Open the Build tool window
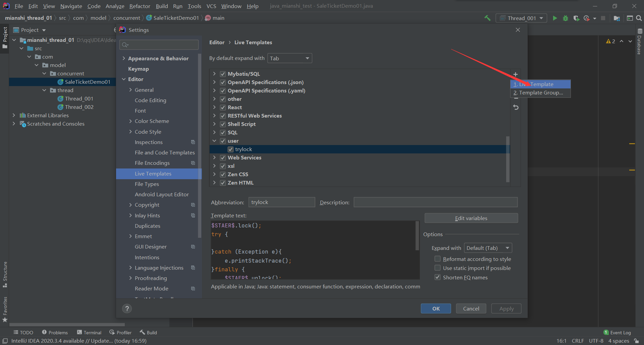 pos(148,333)
